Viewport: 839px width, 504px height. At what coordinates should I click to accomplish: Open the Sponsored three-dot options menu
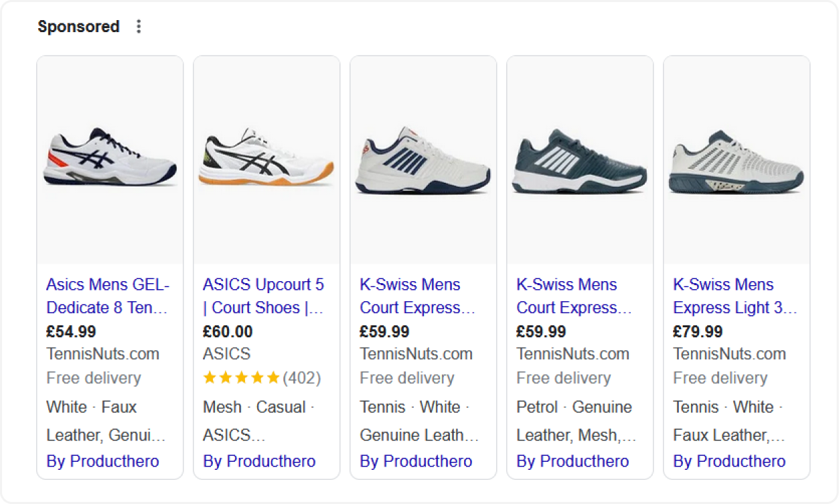point(139,27)
